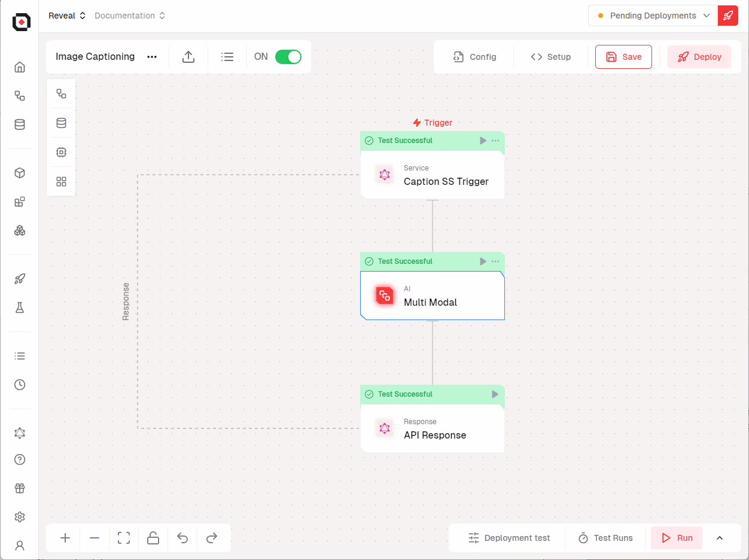Click the app logo in the sidebar
Image resolution: width=749 pixels, height=560 pixels.
pos(21,22)
